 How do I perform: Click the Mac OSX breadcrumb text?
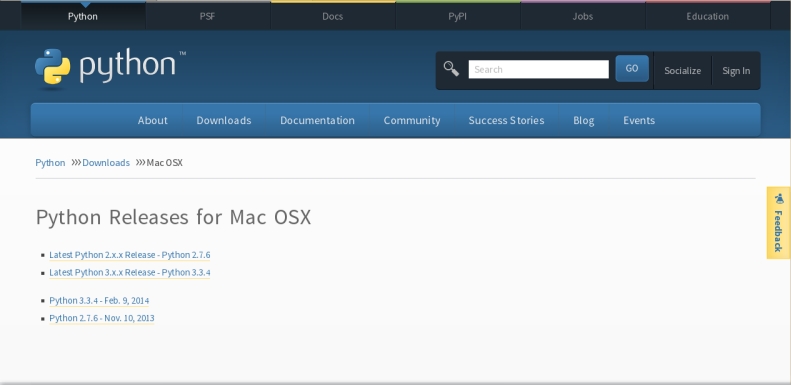pyautogui.click(x=164, y=162)
